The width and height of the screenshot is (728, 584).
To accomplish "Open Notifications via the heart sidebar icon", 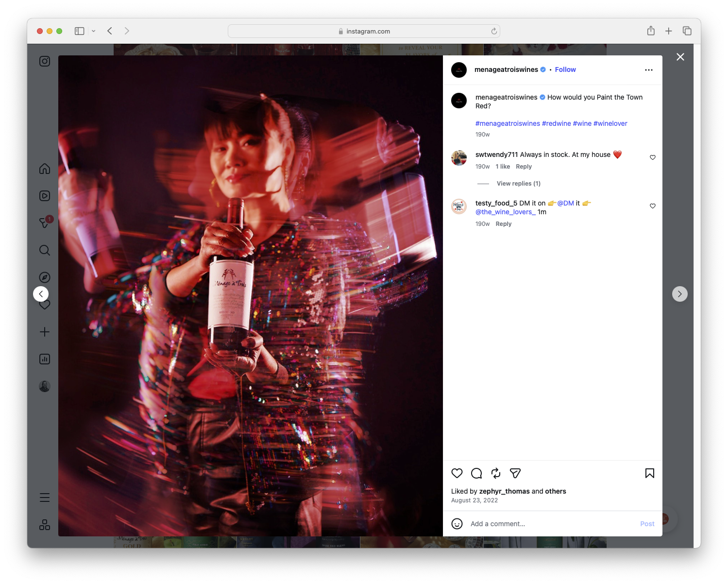I will click(x=44, y=305).
